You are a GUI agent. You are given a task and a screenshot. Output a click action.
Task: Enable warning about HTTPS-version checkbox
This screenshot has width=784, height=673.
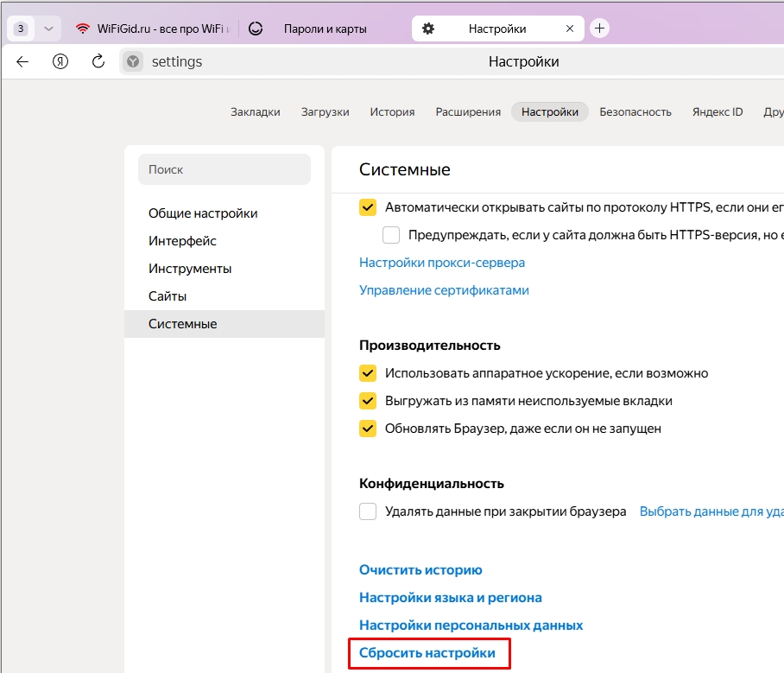click(391, 235)
